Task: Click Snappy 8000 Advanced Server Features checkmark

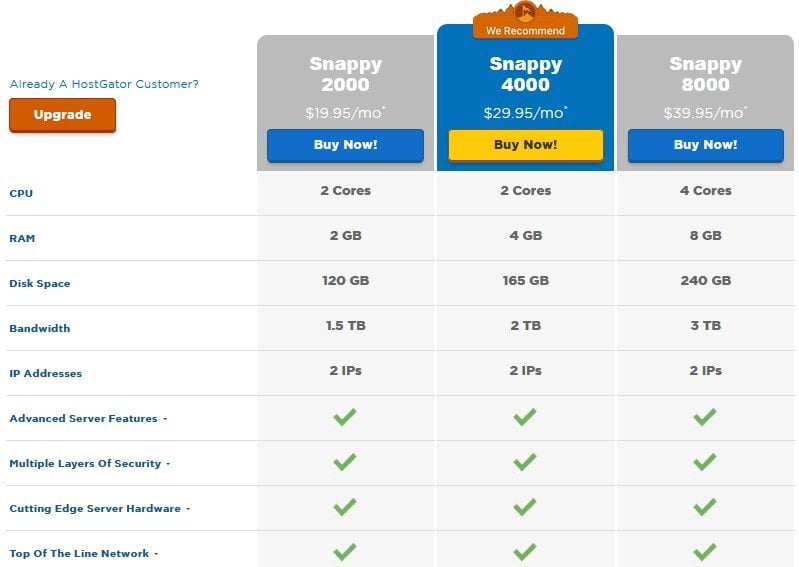Action: tap(705, 417)
